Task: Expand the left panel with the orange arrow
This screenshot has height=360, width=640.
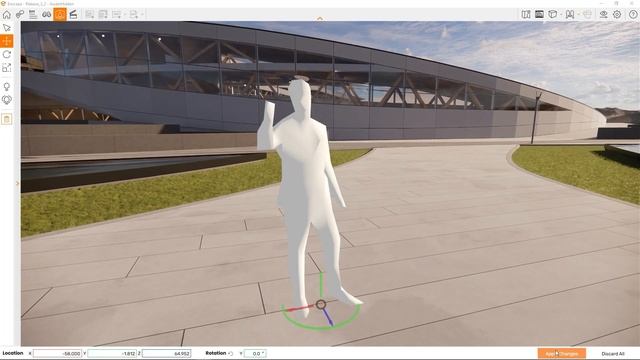Action: tap(17, 183)
